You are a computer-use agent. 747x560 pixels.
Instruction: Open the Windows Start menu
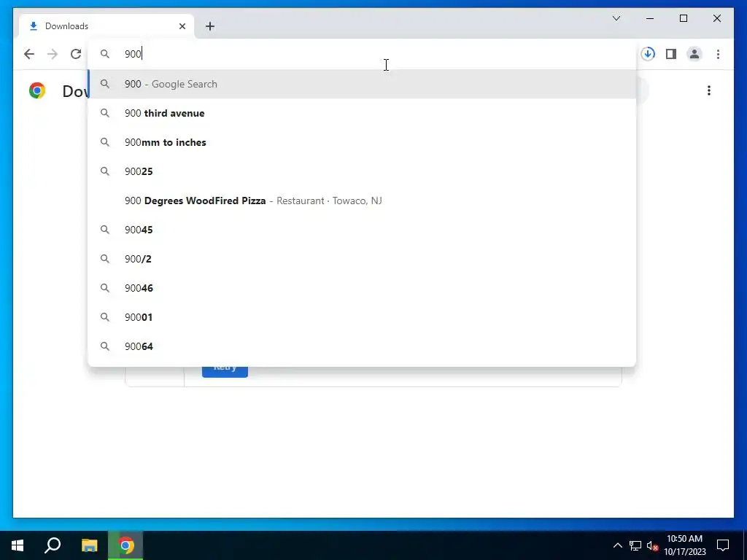pyautogui.click(x=18, y=545)
